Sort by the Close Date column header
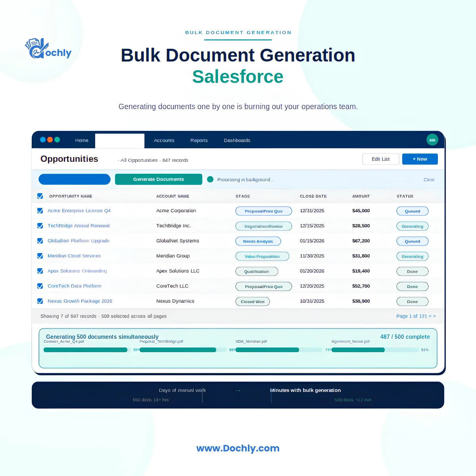 (313, 196)
